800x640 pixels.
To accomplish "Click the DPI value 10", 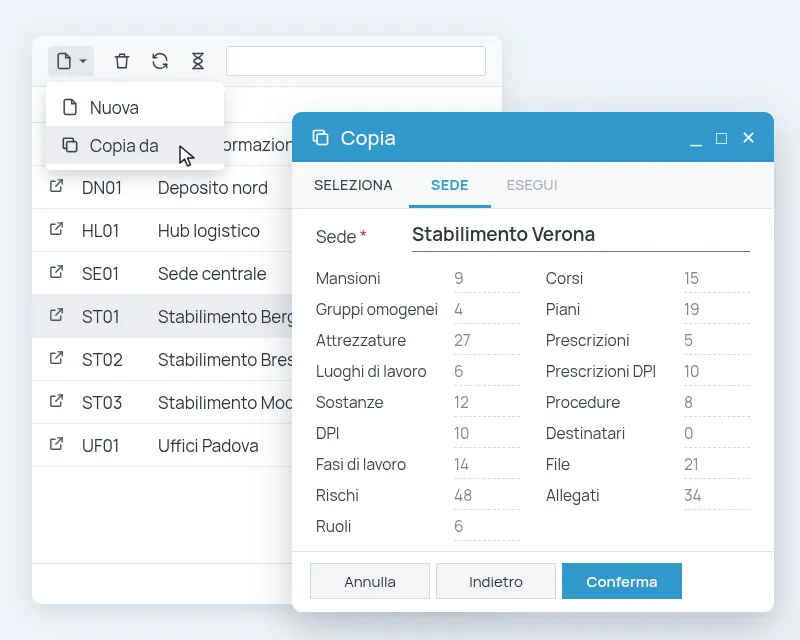I will [487, 434].
